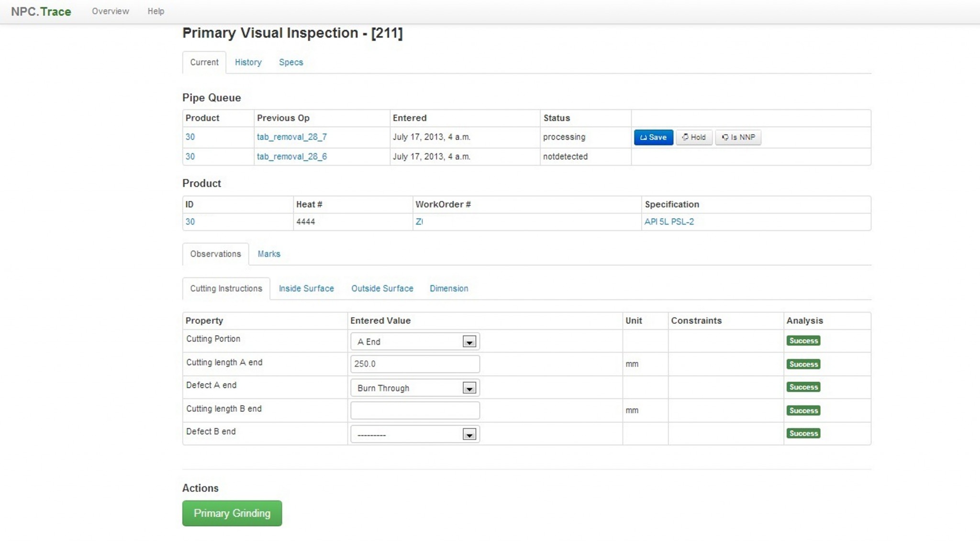Click Overview in the top navigation
Screen dimensions: 980x542
tap(110, 11)
